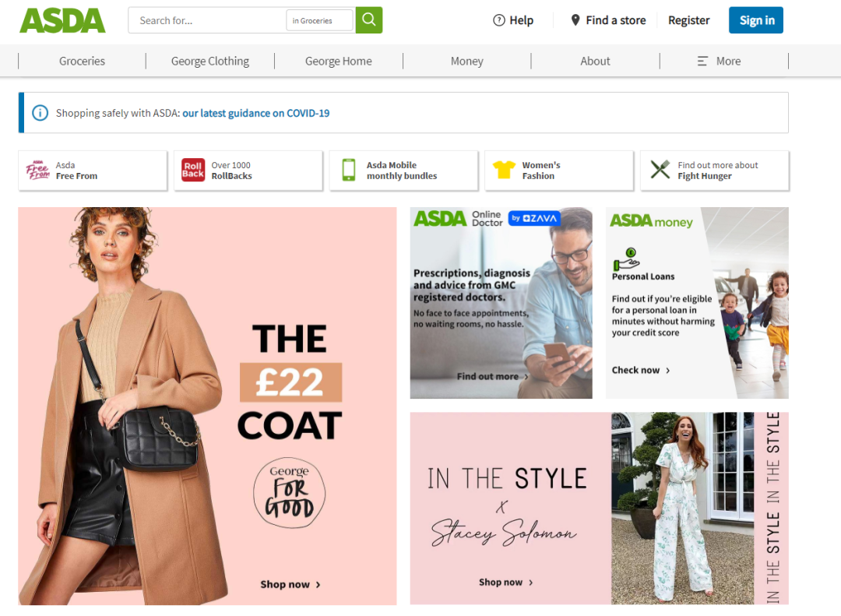Click the Register link
Image resolution: width=841 pixels, height=616 pixels.
[688, 20]
